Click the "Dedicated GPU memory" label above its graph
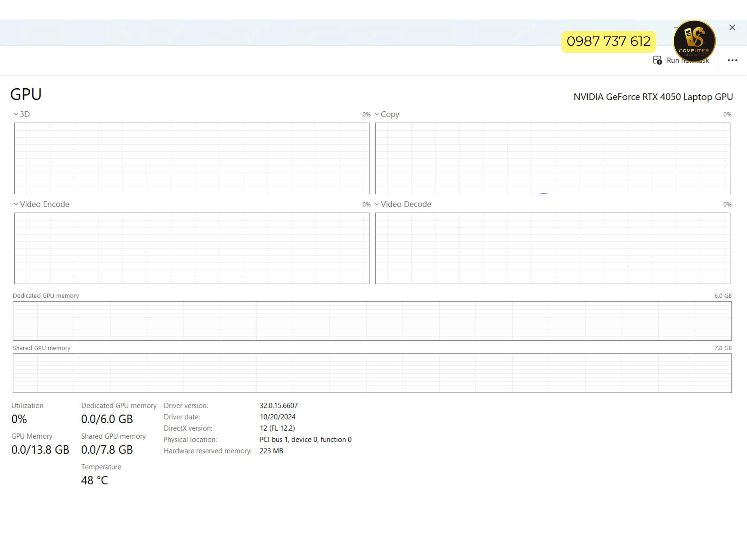This screenshot has height=560, width=747. point(46,296)
